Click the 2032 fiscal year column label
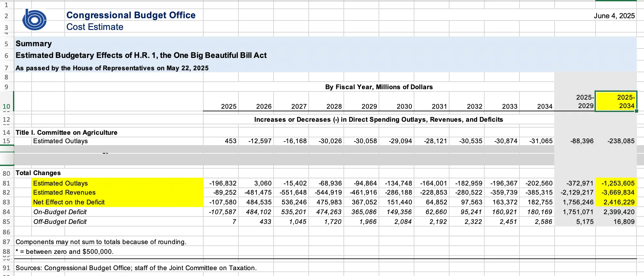Viewport: 644px width, 276px height. (475, 106)
